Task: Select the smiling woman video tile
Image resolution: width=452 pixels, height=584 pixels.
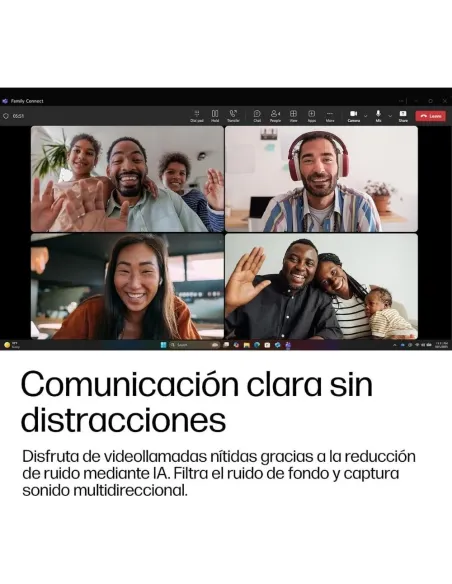Action: click(x=127, y=286)
